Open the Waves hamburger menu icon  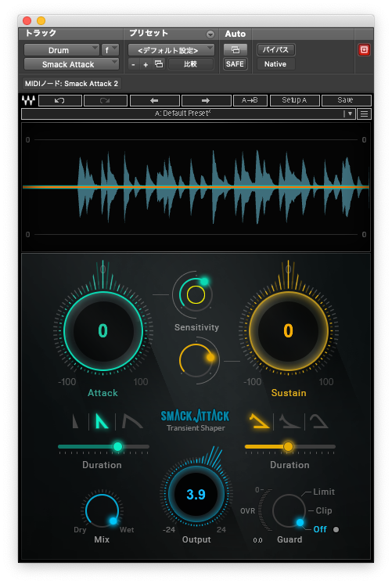point(364,114)
